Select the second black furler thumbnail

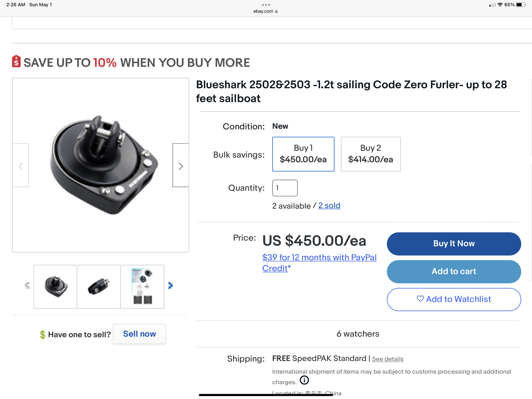pos(99,286)
